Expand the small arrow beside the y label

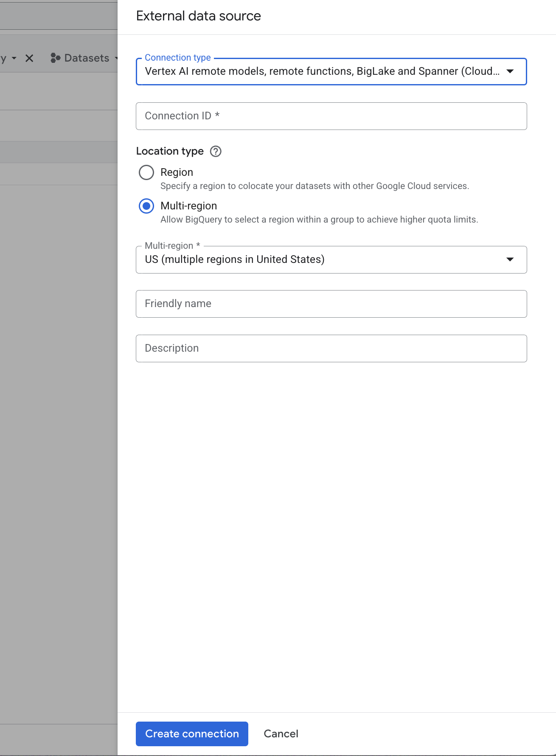pos(14,58)
